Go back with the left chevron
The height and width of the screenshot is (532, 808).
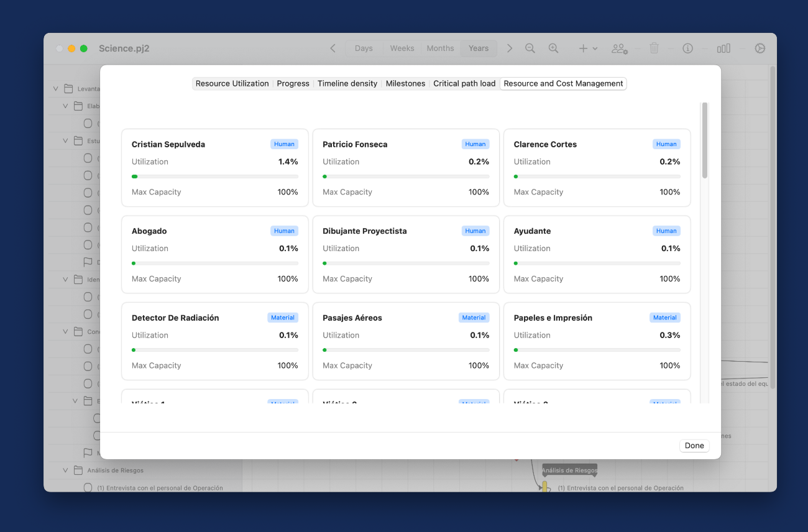tap(333, 48)
